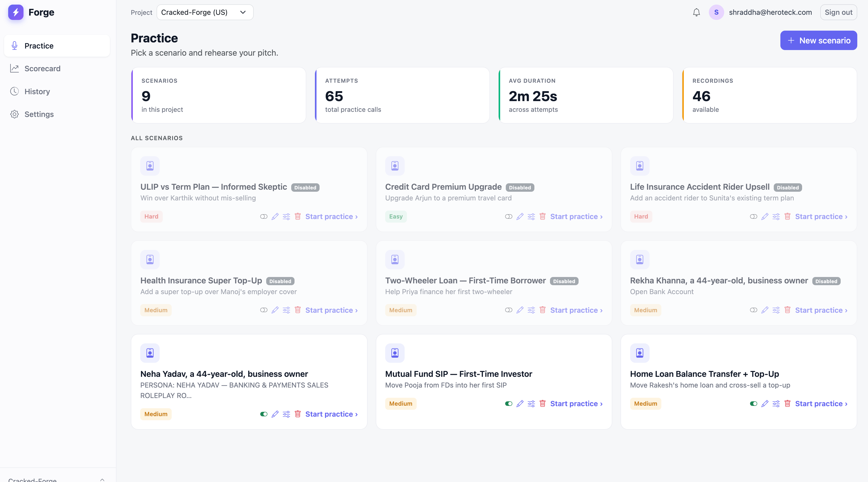Disable the Neha Yadav scenario toggle
868x482 pixels.
tap(264, 414)
